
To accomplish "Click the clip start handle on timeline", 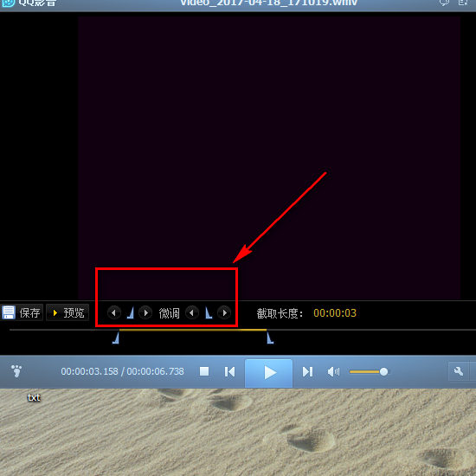I will pos(116,338).
